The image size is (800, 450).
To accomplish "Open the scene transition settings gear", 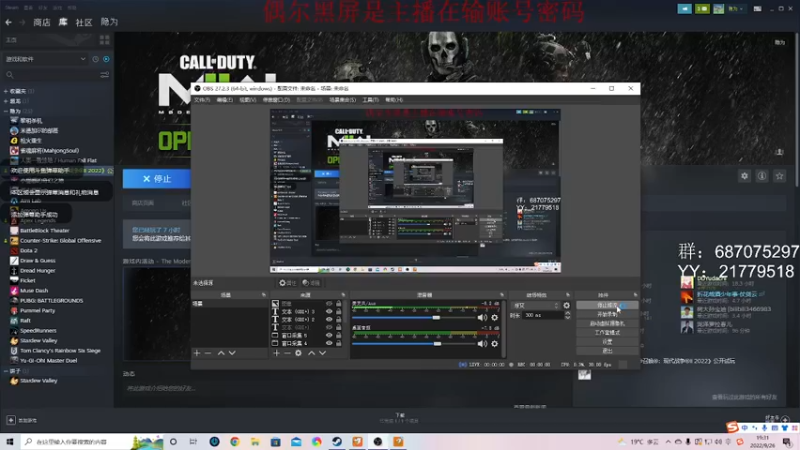I will pos(566,306).
